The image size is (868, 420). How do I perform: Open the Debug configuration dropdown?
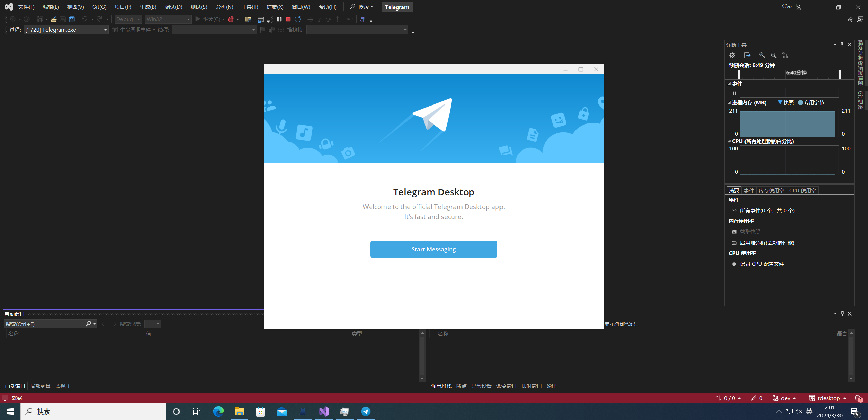128,19
